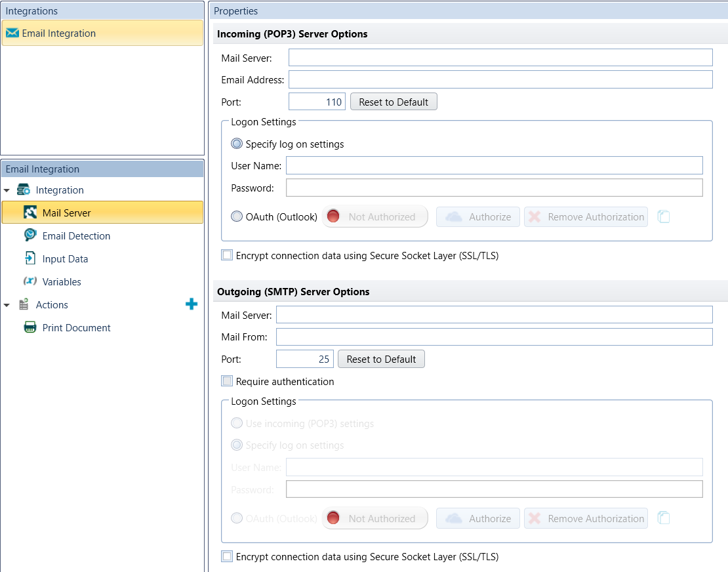Collapse the Integration tree node
The height and width of the screenshot is (572, 728).
click(7, 190)
